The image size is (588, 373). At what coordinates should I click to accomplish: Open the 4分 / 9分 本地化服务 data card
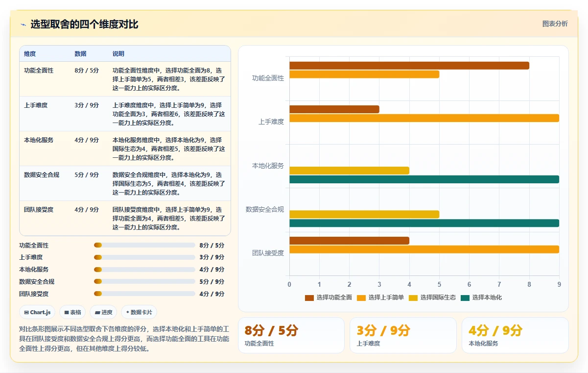pos(515,335)
